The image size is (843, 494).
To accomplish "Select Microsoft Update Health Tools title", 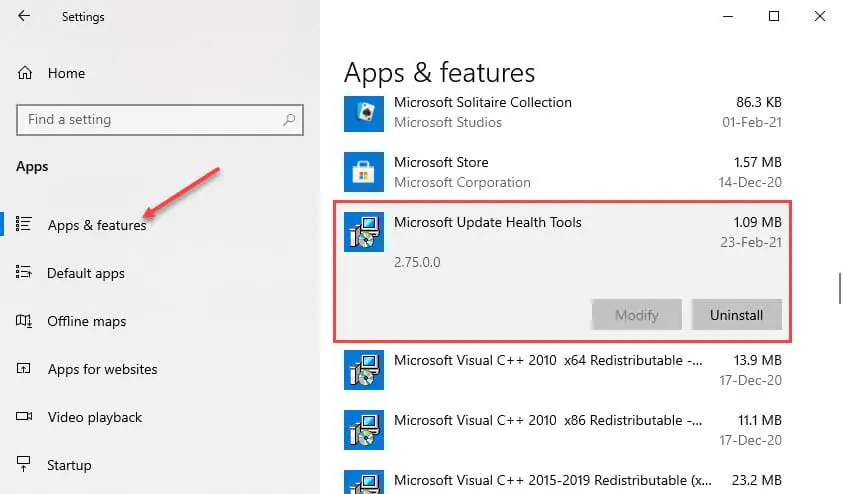I will click(x=488, y=223).
